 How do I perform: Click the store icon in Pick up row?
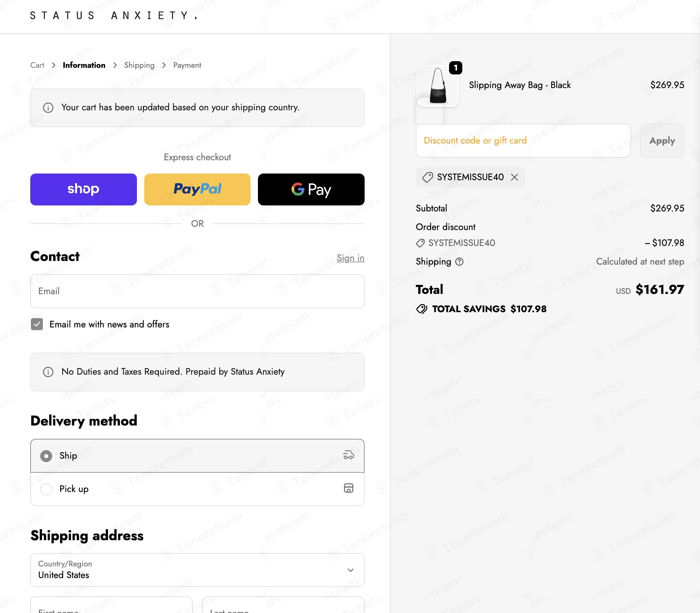[348, 488]
